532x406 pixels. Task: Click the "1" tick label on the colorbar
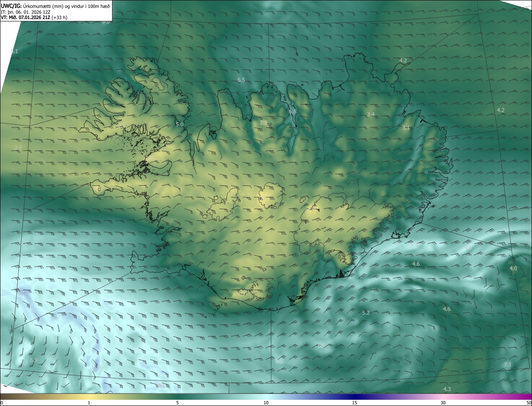(89, 403)
